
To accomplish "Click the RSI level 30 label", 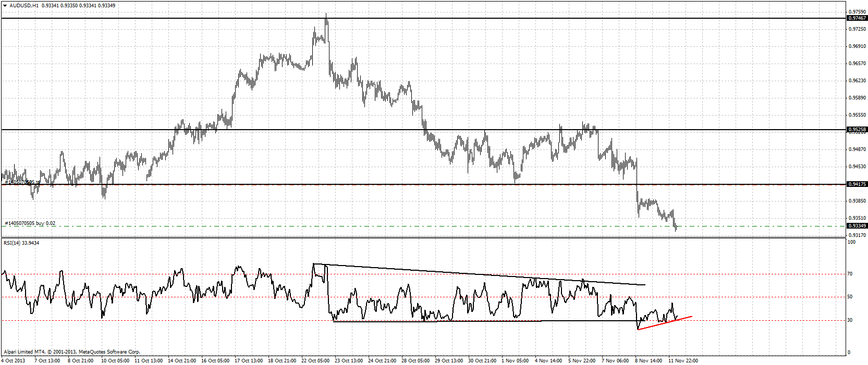I will pos(850,320).
